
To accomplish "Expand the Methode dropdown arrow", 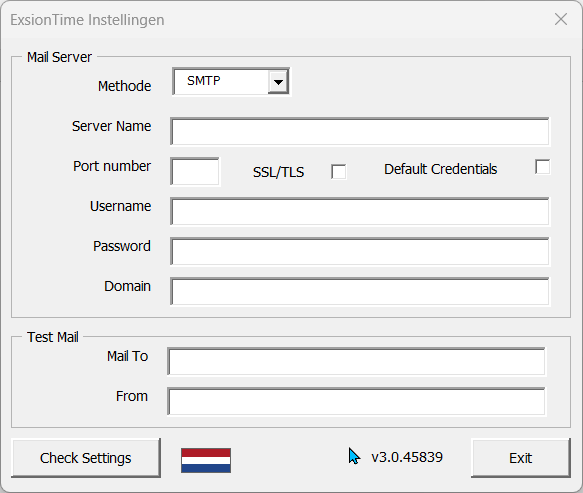I will point(278,81).
